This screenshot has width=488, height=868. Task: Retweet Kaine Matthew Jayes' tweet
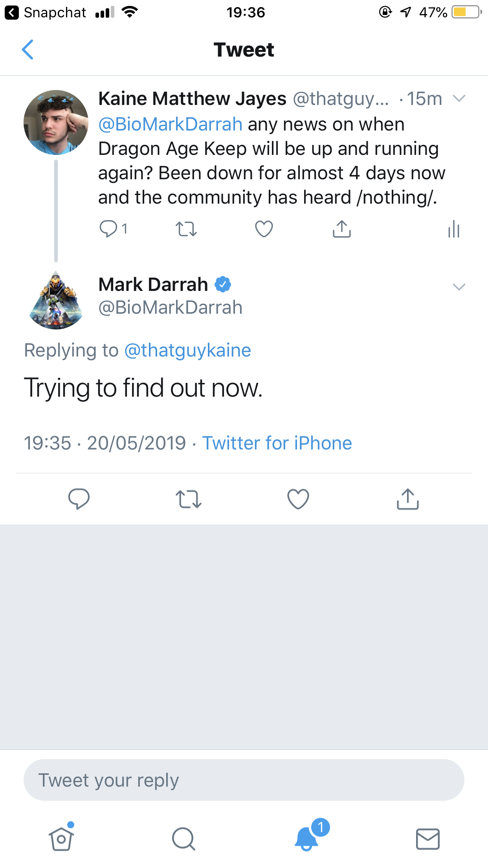point(186,229)
